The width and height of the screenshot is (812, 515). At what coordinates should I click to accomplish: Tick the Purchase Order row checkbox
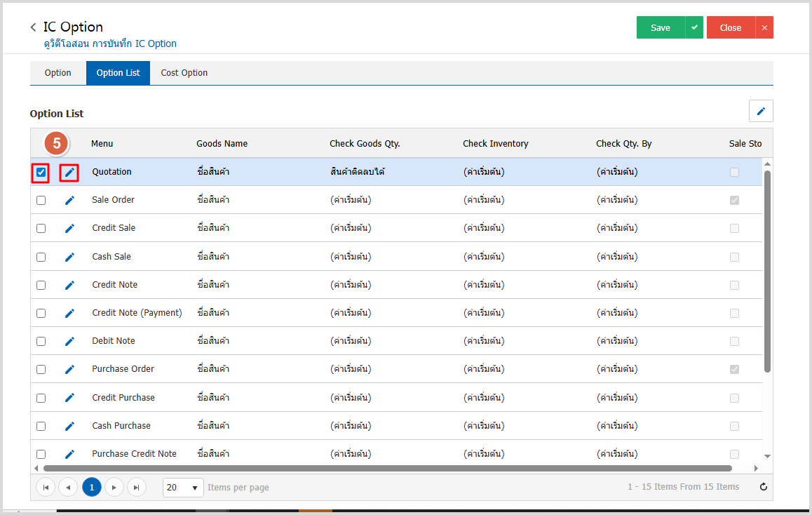(41, 369)
